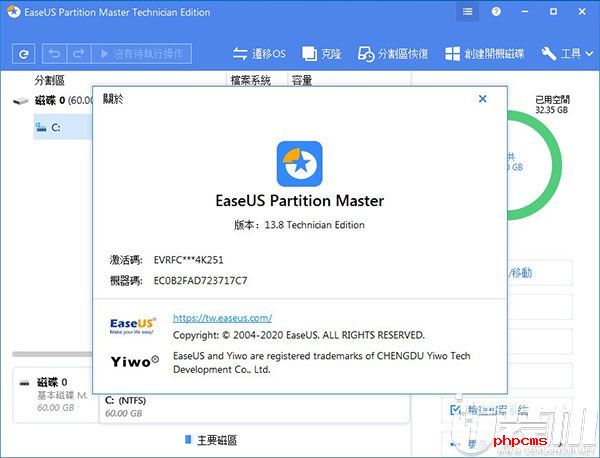
Task: Click the green disk usage ring chart
Action: tap(556, 165)
